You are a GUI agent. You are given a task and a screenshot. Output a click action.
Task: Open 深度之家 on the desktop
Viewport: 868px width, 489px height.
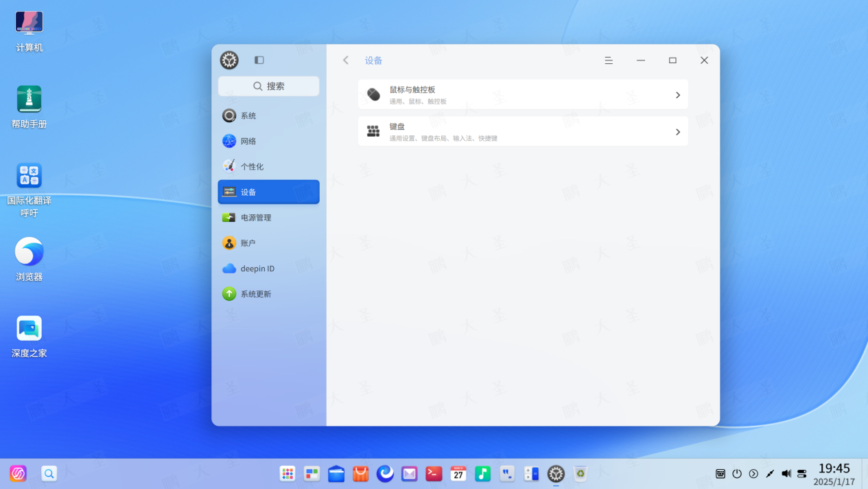pyautogui.click(x=29, y=337)
